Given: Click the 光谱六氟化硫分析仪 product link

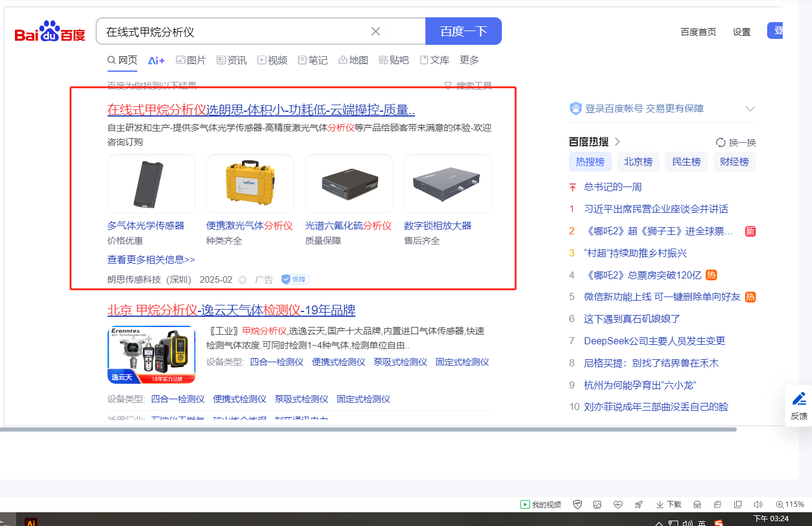Looking at the screenshot, I should (348, 225).
